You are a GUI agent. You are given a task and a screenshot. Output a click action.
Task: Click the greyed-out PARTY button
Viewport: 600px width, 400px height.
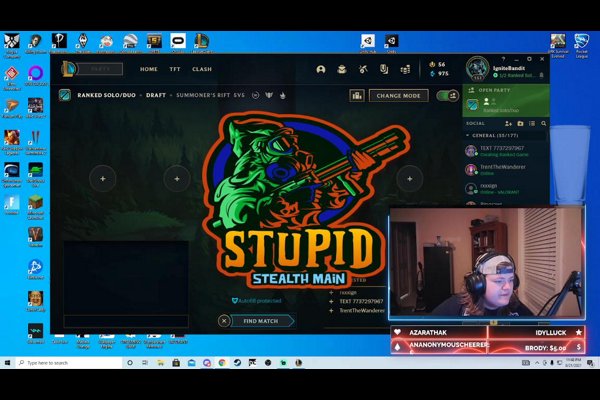tap(100, 69)
